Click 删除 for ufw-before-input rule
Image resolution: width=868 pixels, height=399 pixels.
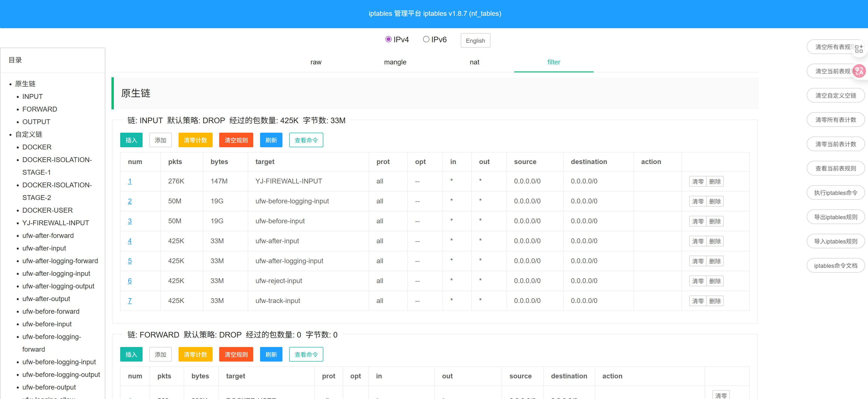click(x=715, y=221)
